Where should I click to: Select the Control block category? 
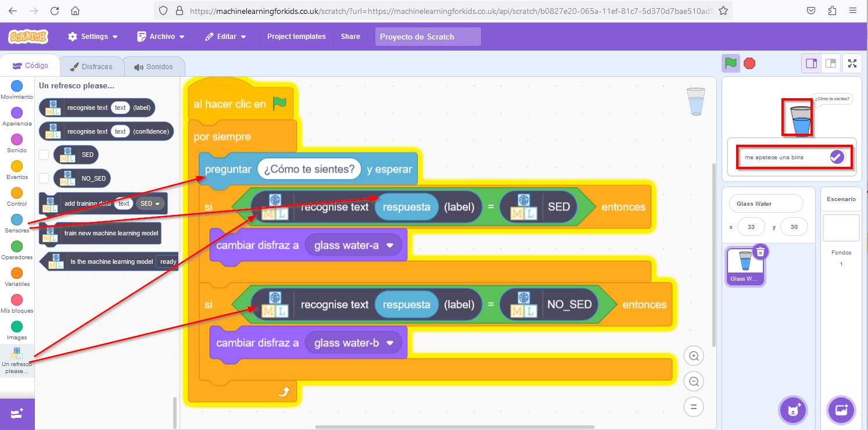point(17,197)
